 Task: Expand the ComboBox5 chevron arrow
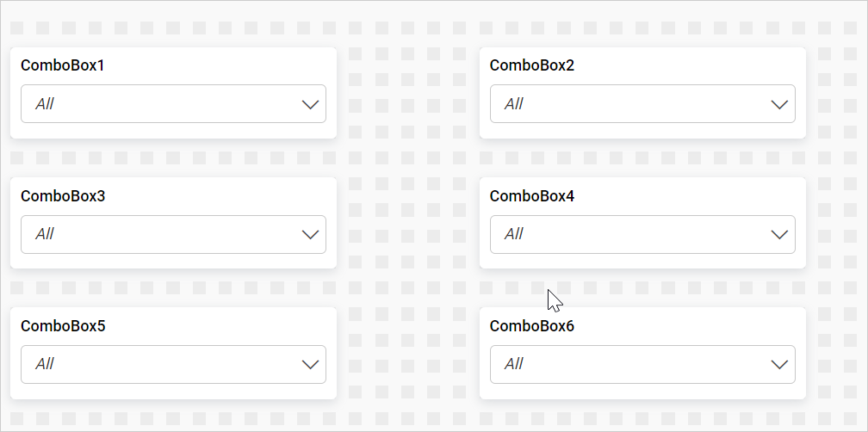311,365
